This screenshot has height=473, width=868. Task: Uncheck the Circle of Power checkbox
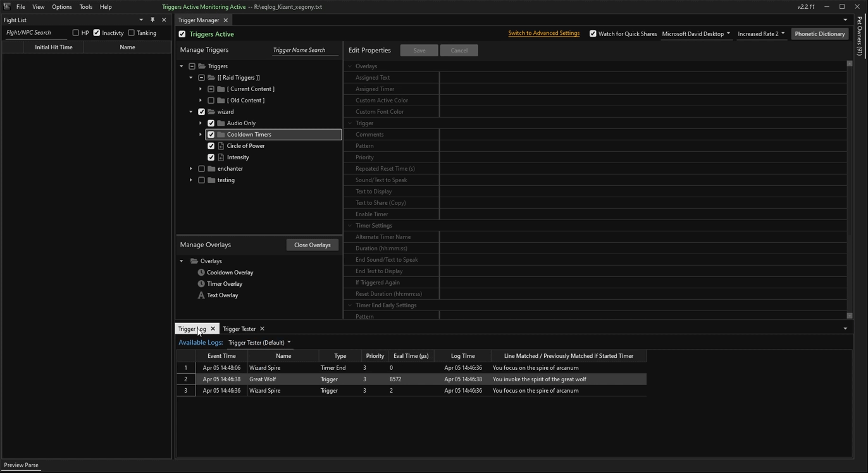coord(211,145)
